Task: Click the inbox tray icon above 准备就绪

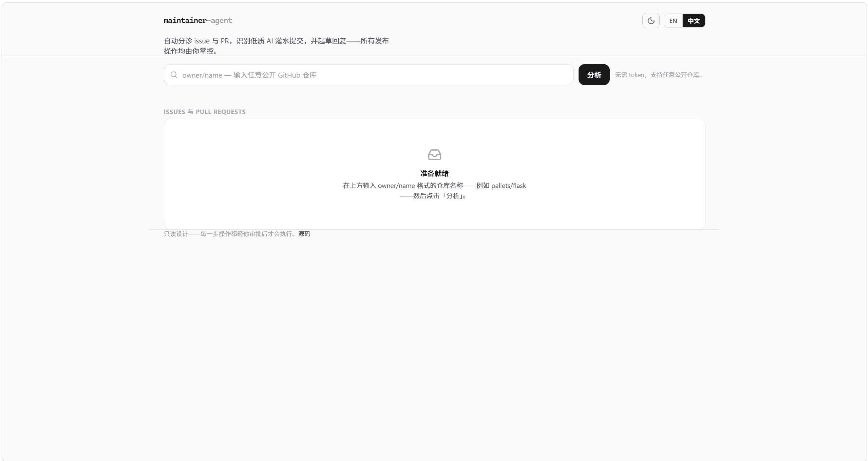Action: (x=434, y=155)
